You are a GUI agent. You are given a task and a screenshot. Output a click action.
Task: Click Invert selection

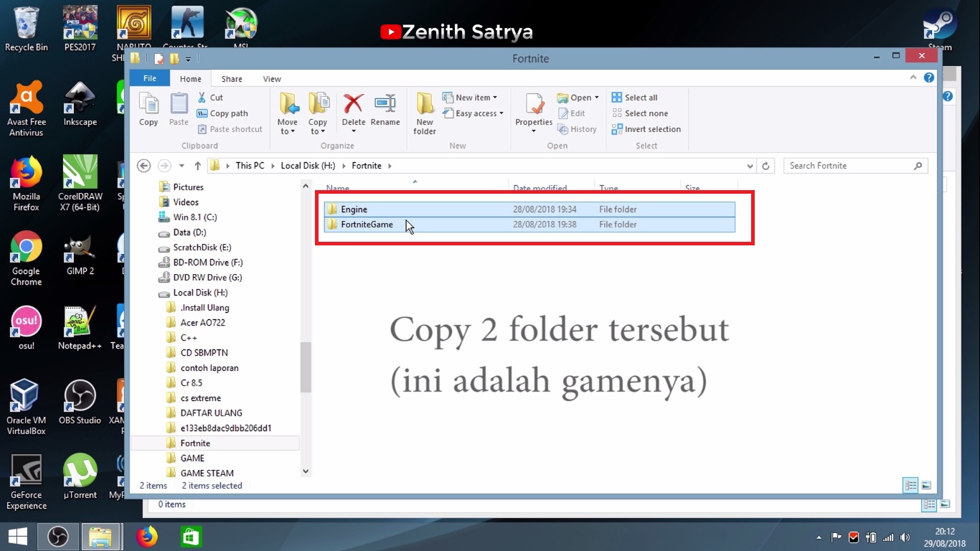[x=646, y=129]
